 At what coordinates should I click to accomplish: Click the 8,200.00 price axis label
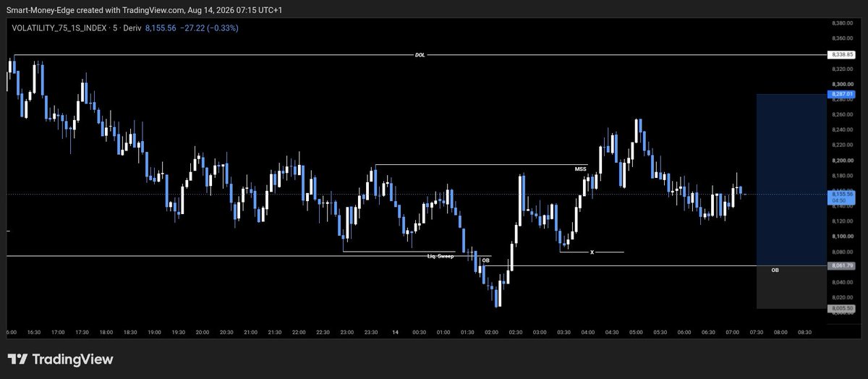tap(843, 160)
